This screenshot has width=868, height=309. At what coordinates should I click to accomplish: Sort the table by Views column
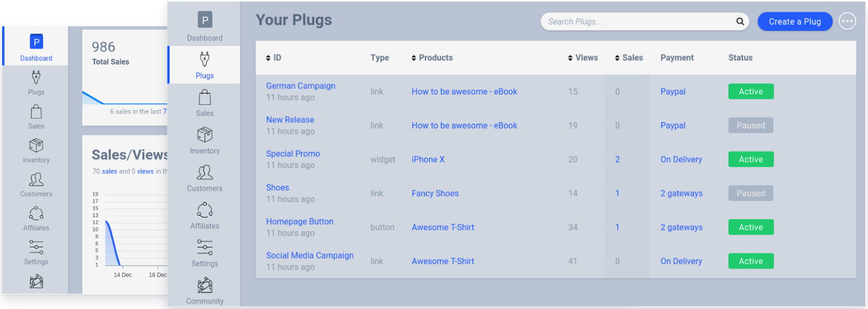click(x=583, y=58)
